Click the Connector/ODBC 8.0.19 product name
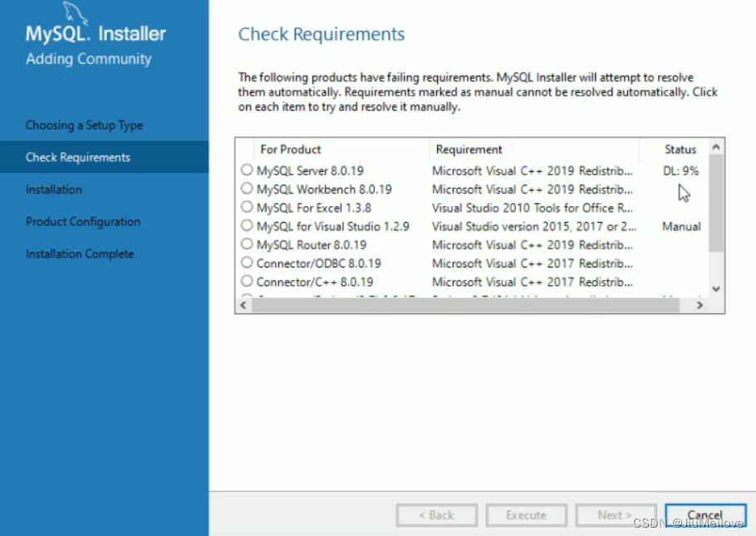 pos(319,263)
